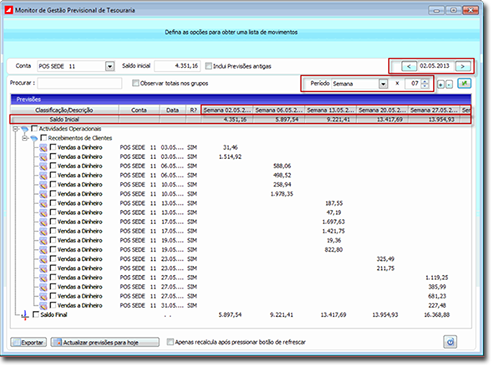The image size is (496, 369).
Task: Increase the period count spinner
Action: [425, 81]
